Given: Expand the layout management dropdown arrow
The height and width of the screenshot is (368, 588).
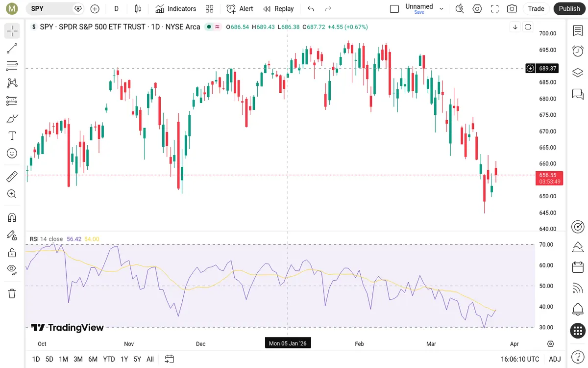Looking at the screenshot, I should (x=441, y=9).
